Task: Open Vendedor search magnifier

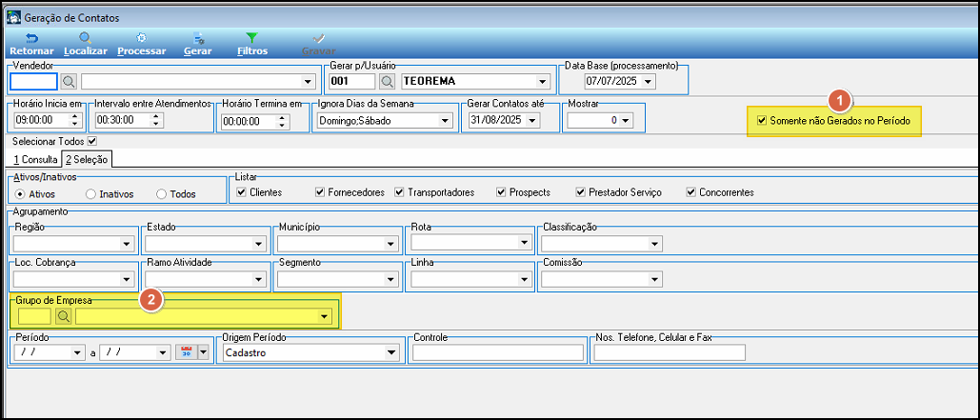Action: click(x=69, y=81)
